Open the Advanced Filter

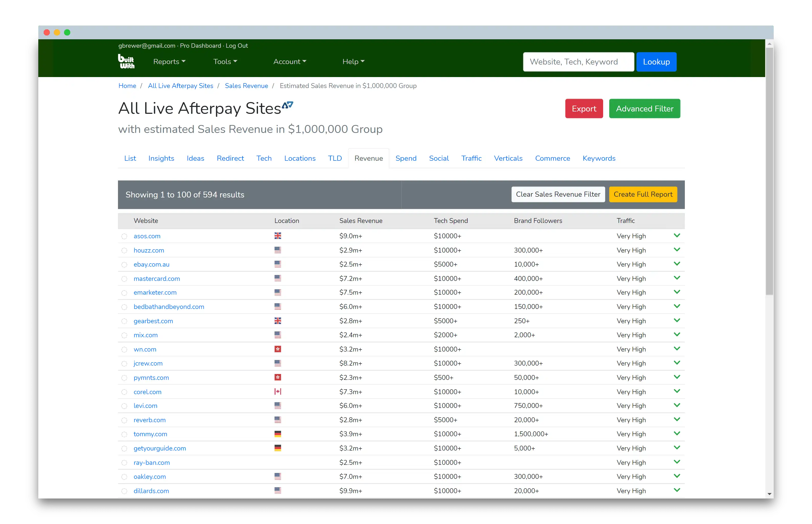tap(644, 108)
